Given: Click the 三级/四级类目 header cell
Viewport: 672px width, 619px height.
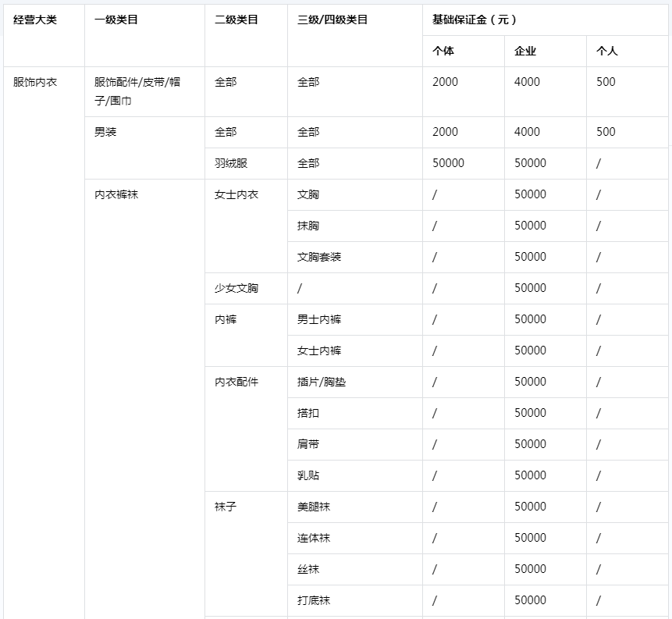Looking at the screenshot, I should point(332,20).
